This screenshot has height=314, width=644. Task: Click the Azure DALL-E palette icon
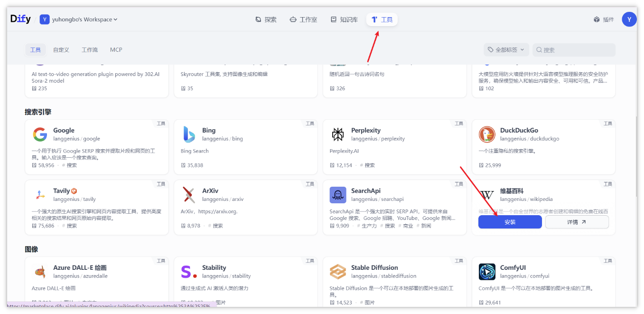coord(40,272)
